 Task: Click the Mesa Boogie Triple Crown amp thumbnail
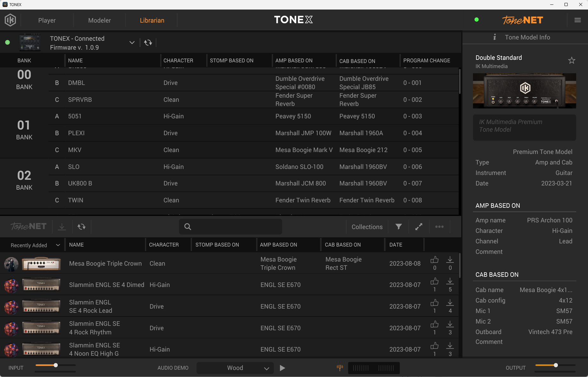[41, 264]
